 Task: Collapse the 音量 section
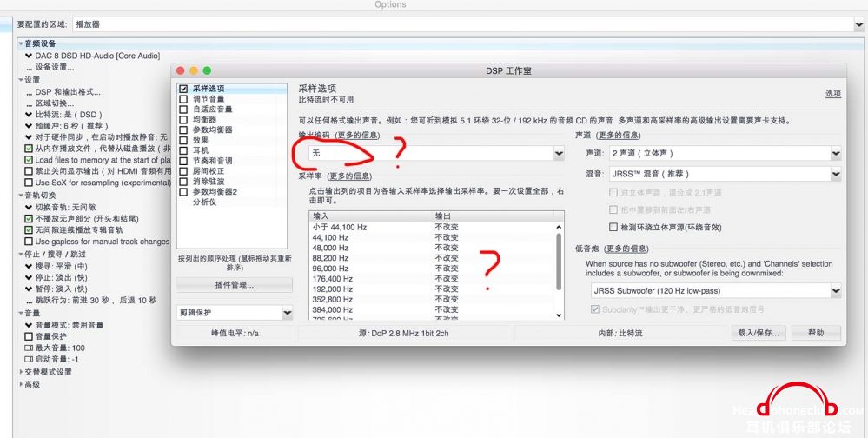(21, 314)
